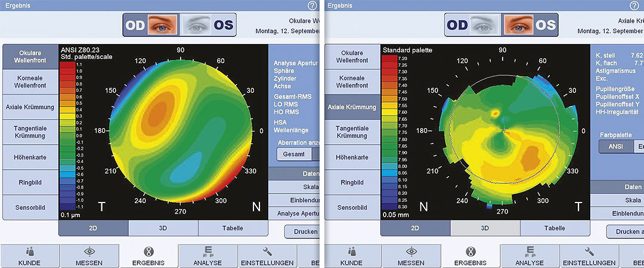Switch to 3D display in the wavefront view
Viewport: 644px width, 268px height.
click(163, 228)
